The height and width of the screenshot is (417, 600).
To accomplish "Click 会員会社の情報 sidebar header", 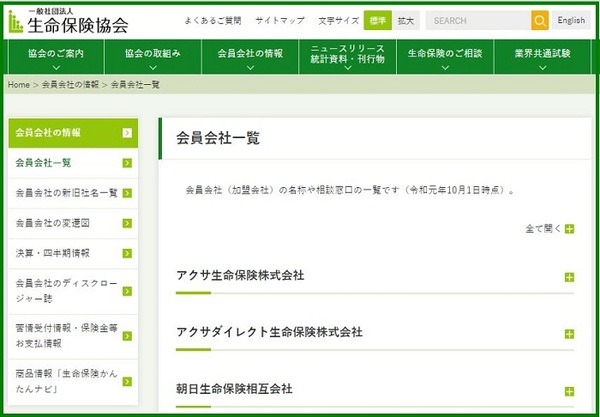I will (x=73, y=133).
